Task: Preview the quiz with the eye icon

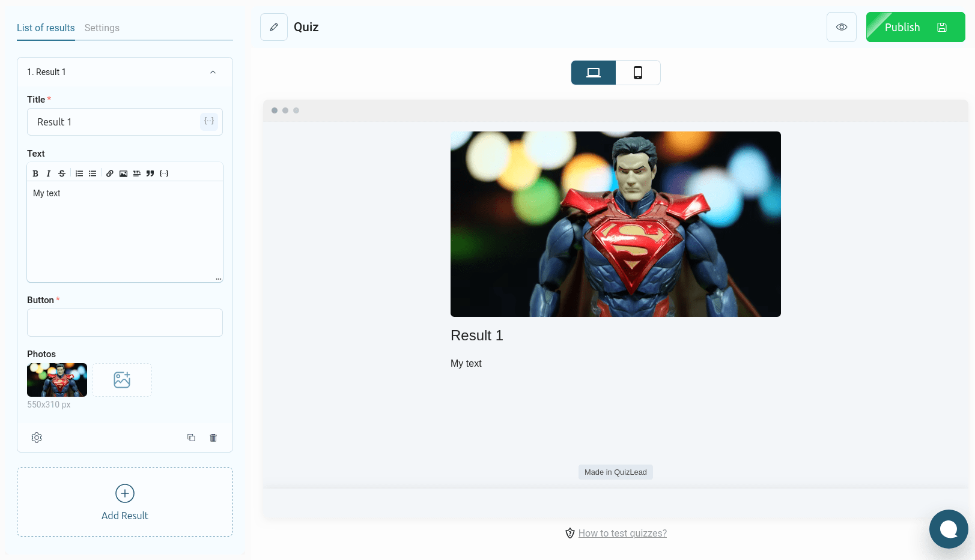Action: 842,27
